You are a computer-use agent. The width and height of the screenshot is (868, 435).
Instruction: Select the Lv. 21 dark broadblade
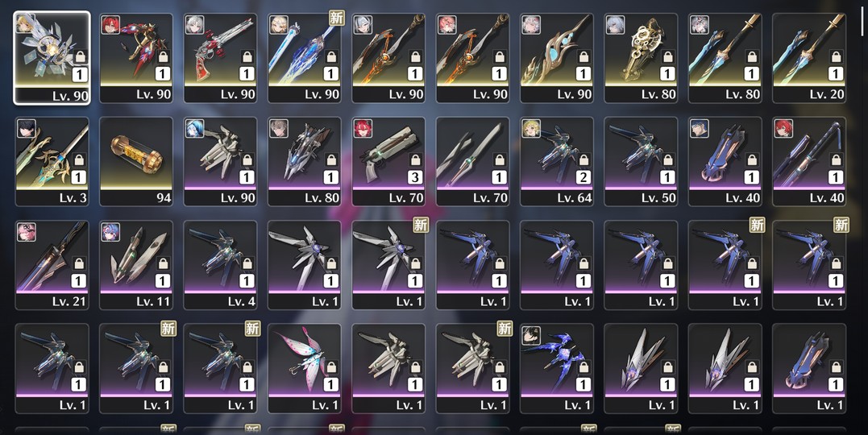52,265
